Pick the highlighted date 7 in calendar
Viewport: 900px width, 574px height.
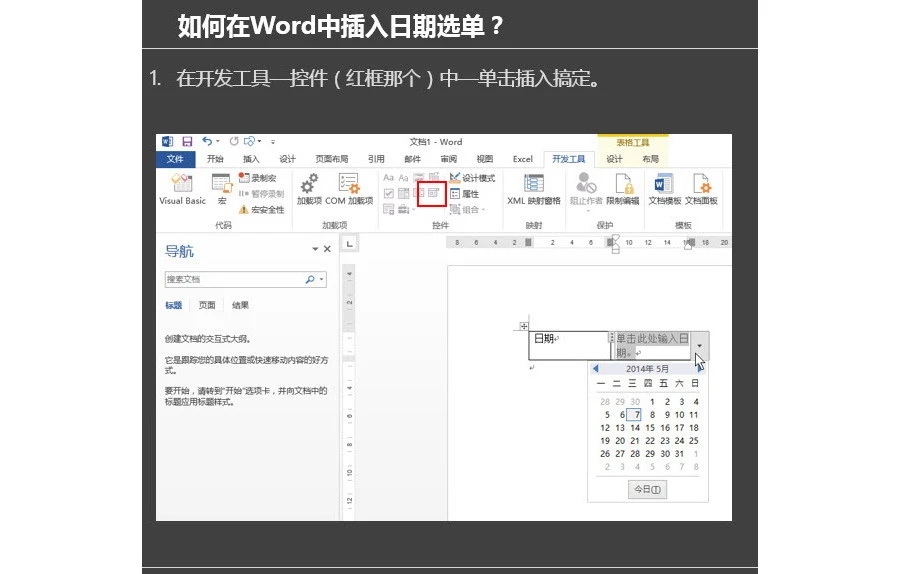pos(635,414)
